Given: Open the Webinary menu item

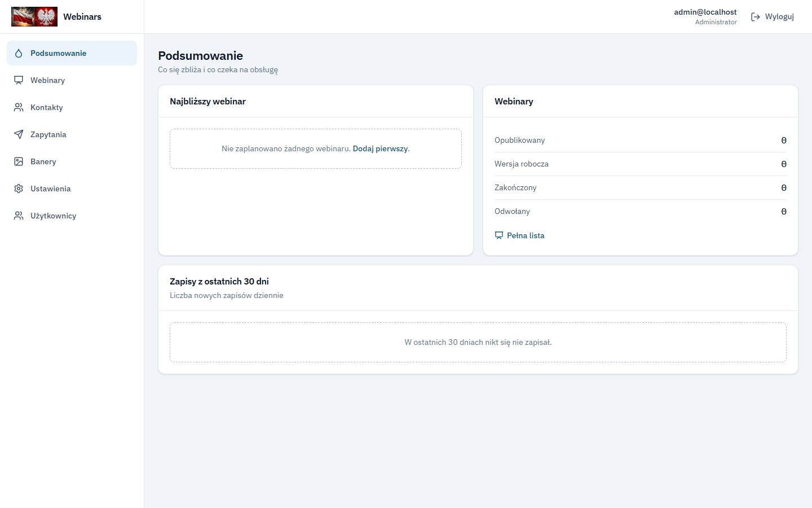Looking at the screenshot, I should (72, 80).
